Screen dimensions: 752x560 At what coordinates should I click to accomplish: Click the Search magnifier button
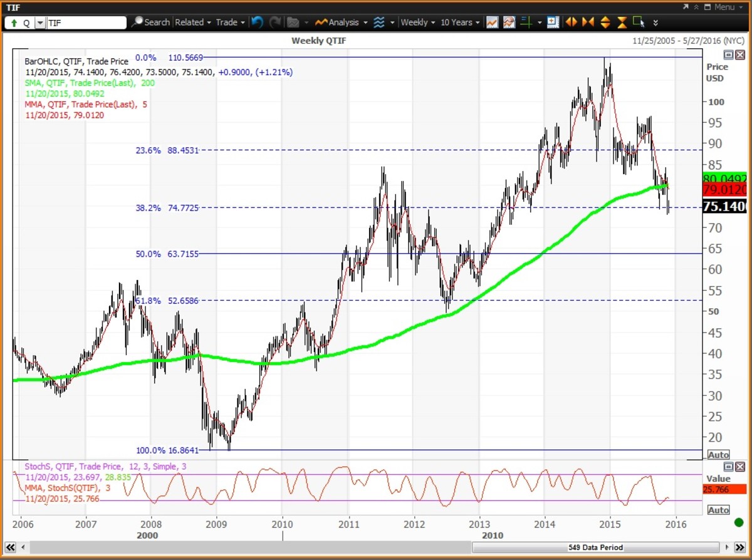150,23
